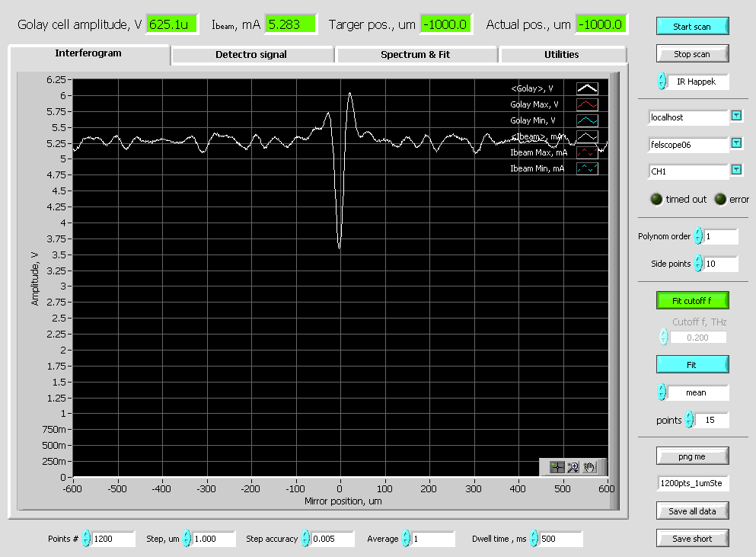Click the png me button
This screenshot has height=557, width=756.
click(x=692, y=456)
